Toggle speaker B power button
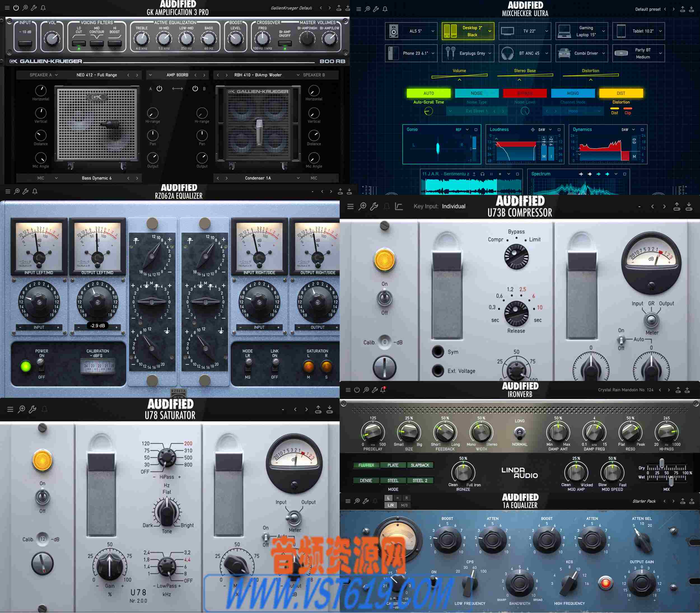 tap(195, 89)
